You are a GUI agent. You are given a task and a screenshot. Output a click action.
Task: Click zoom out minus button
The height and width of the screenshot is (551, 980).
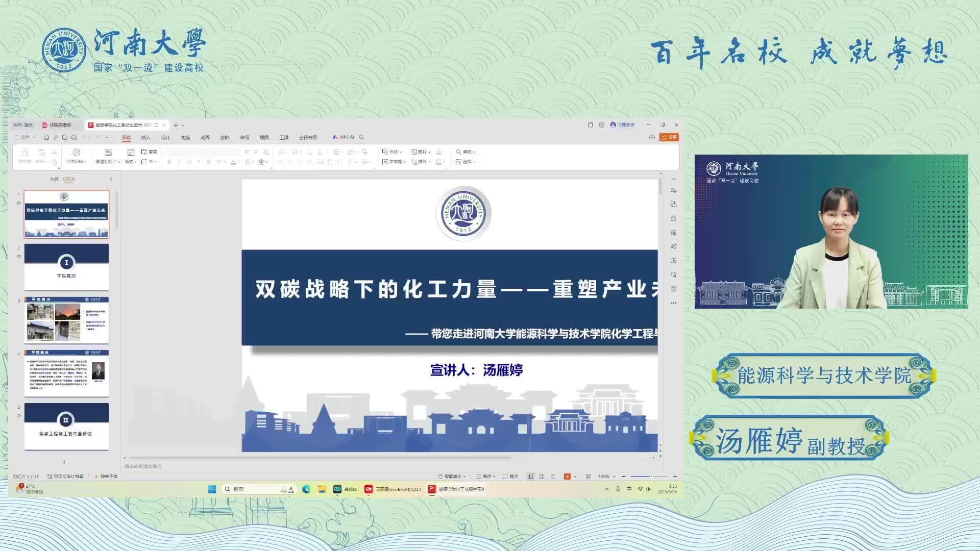[x=624, y=477]
